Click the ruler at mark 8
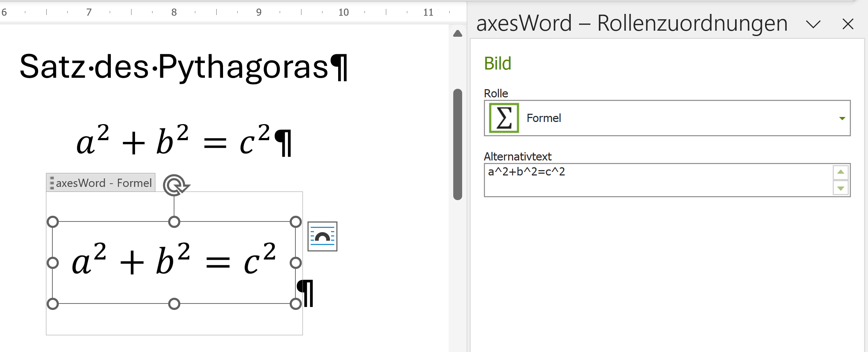This screenshot has width=868, height=352. (174, 12)
